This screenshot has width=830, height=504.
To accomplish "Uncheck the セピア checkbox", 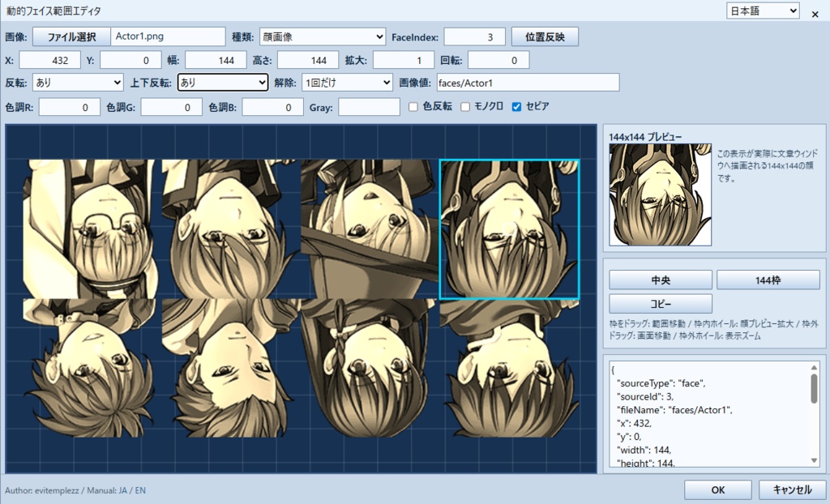I will pyautogui.click(x=516, y=107).
